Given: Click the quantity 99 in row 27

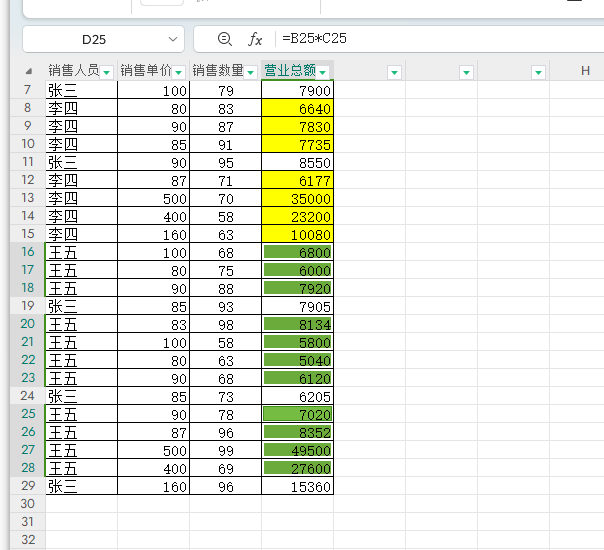Looking at the screenshot, I should pos(225,449).
